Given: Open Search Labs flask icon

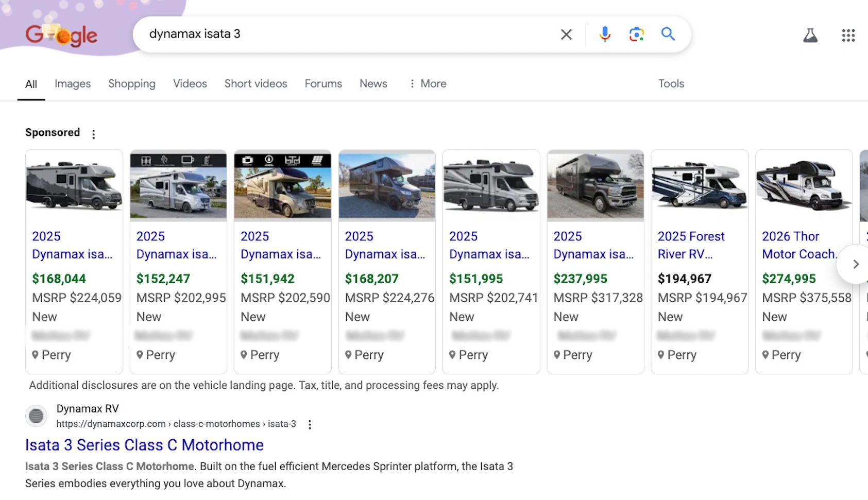Looking at the screenshot, I should (810, 35).
